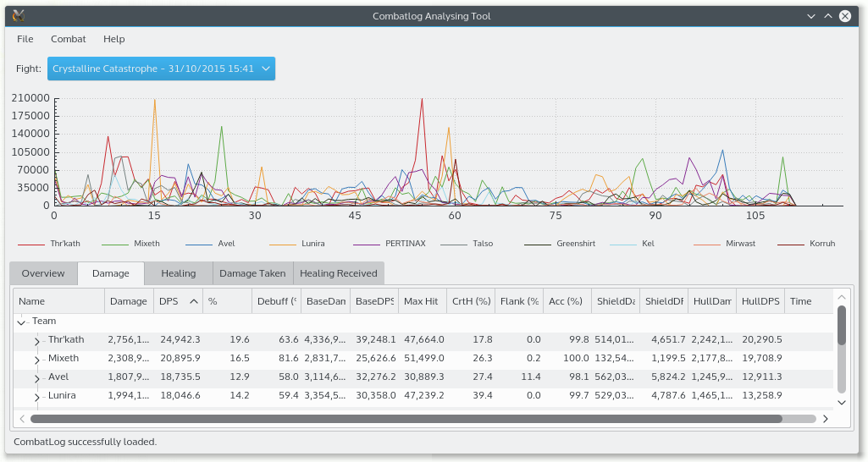Click the PERTINAX legend entry
This screenshot has width=868, height=462.
pos(390,244)
